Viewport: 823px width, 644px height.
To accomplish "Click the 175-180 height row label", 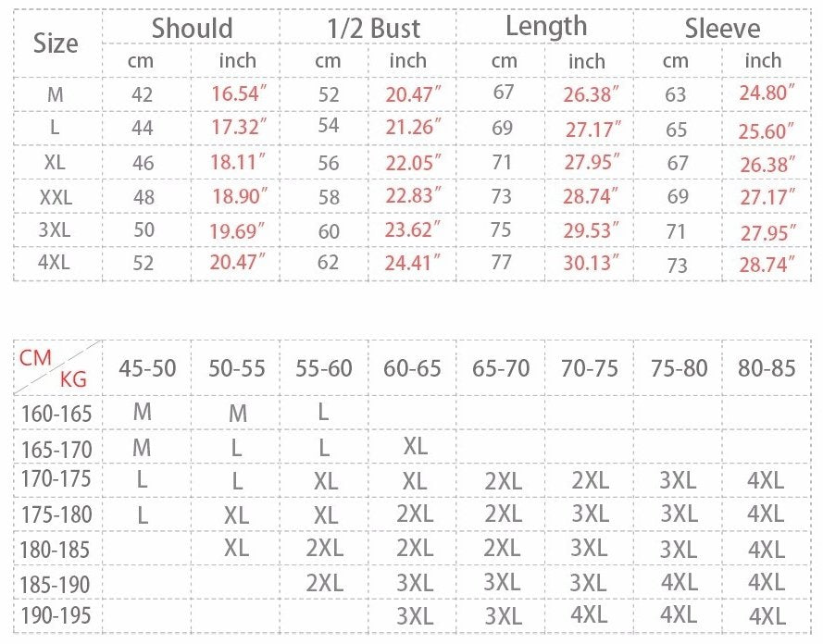I will click(57, 514).
